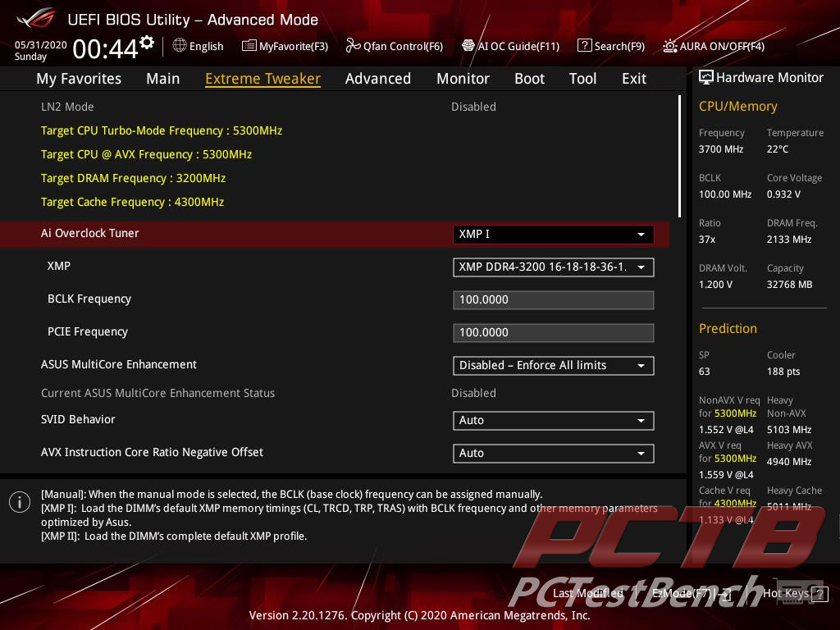
Task: Click 'Target CPU Turbo-Mode Frequency : 5300MHz'
Action: click(x=162, y=130)
